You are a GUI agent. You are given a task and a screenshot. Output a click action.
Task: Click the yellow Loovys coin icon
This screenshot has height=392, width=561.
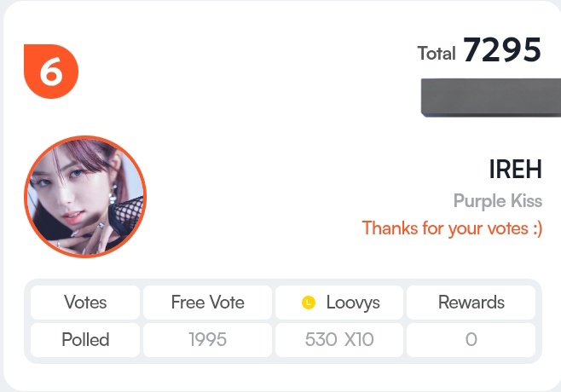point(309,303)
